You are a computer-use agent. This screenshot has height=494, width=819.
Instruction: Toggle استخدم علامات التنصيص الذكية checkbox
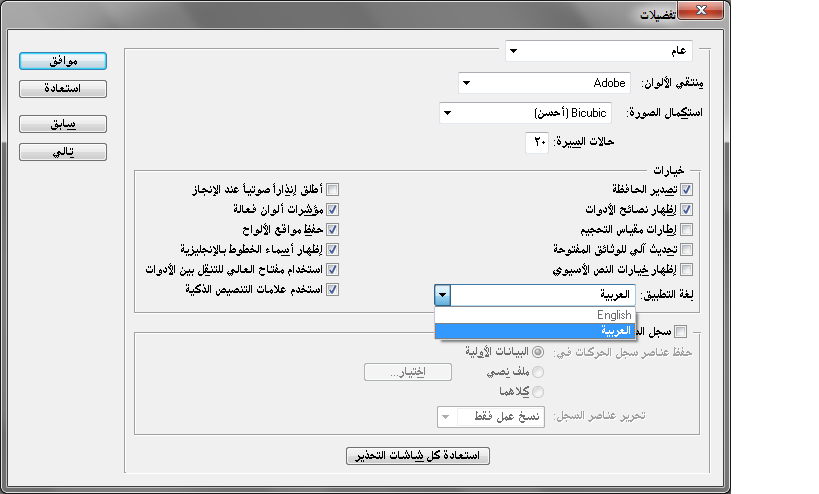[333, 290]
